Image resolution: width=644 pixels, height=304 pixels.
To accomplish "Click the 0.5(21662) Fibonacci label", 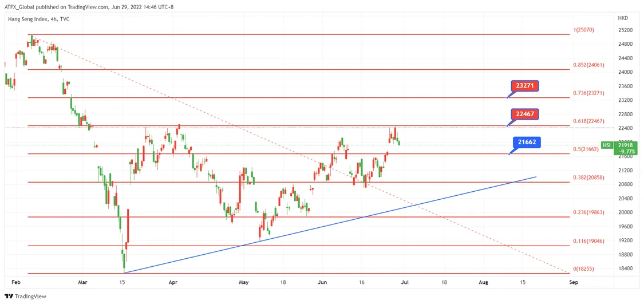I will [x=586, y=149].
